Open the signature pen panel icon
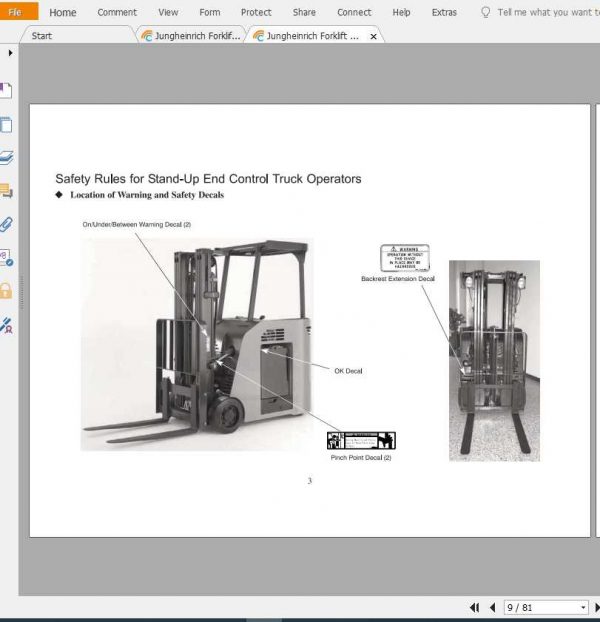 (x=6, y=325)
